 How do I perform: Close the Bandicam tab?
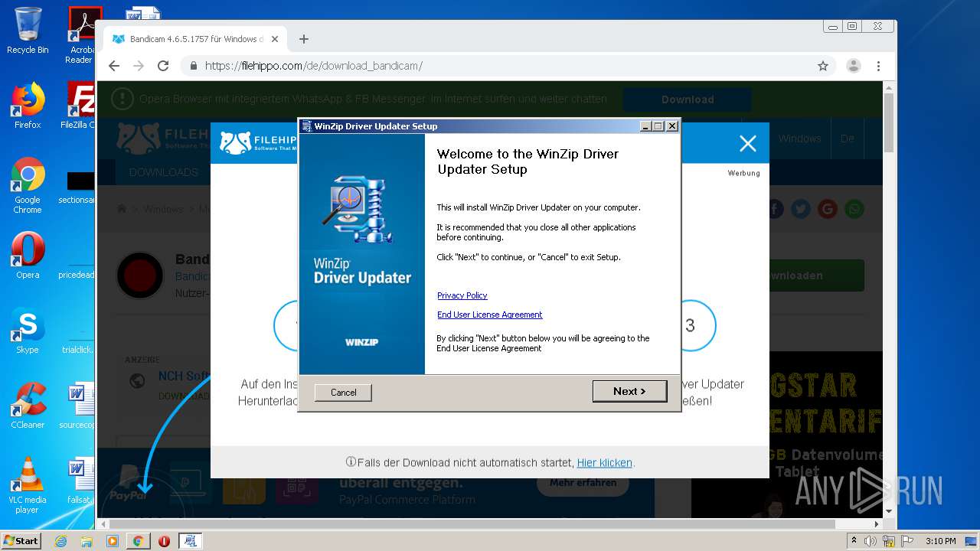[x=275, y=39]
